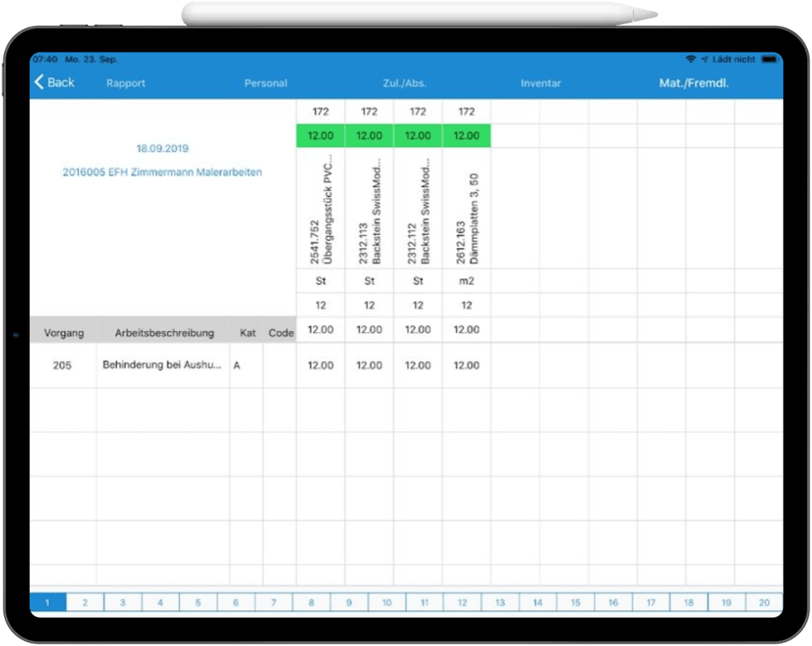The height and width of the screenshot is (646, 812).
Task: Go to page 9
Action: click(349, 603)
